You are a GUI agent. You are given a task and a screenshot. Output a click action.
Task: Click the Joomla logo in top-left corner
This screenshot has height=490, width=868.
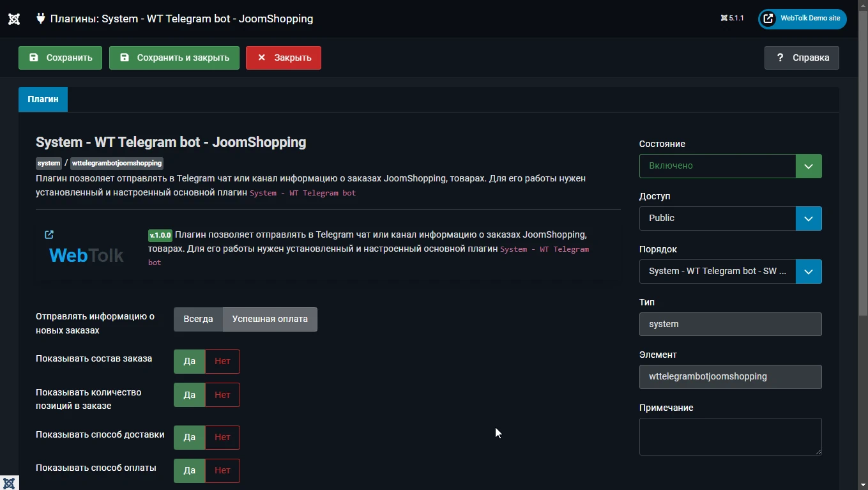[x=14, y=19]
